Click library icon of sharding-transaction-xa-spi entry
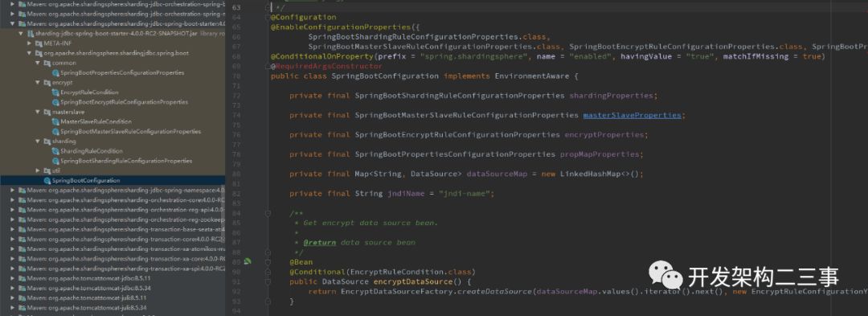The width and height of the screenshot is (868, 316). [22, 269]
